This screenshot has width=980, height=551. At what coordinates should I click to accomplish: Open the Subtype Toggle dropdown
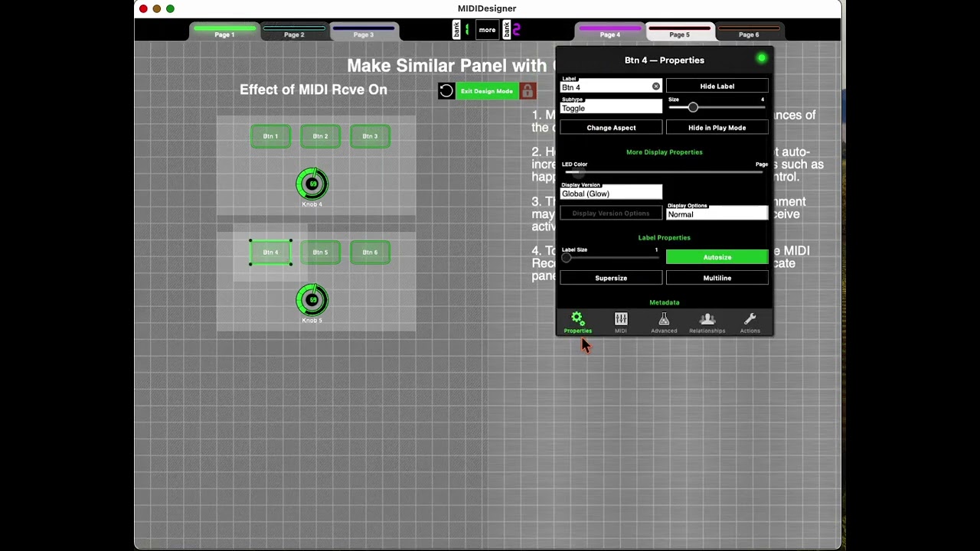click(x=611, y=106)
